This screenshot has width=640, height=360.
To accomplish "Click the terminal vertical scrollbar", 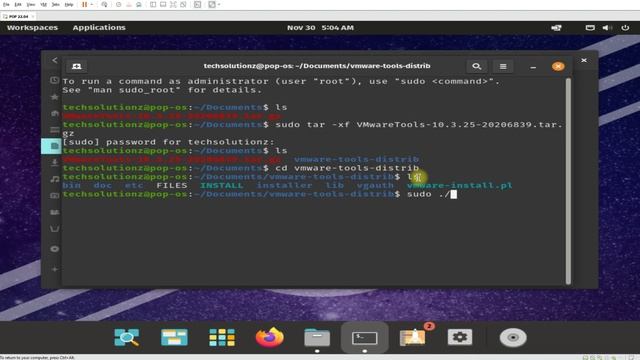I will (568, 181).
